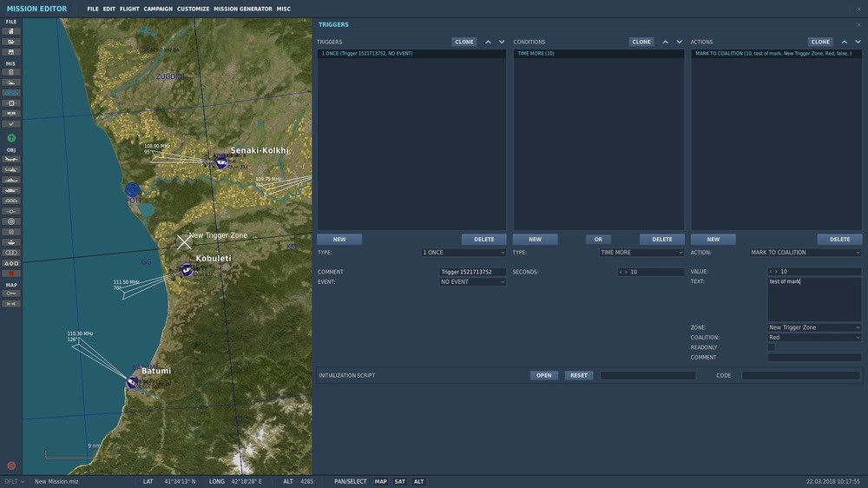This screenshot has width=868, height=488.
Task: Click DELETE button under ACTIONS list
Action: (x=839, y=240)
